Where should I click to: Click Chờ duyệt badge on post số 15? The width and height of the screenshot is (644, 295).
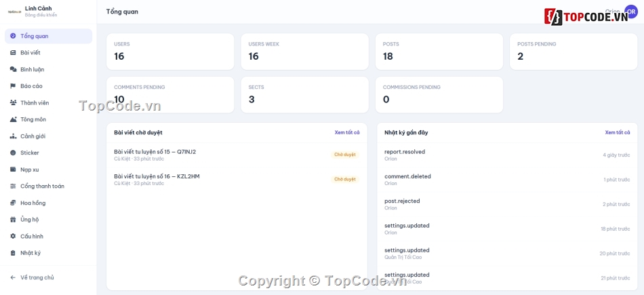(345, 155)
